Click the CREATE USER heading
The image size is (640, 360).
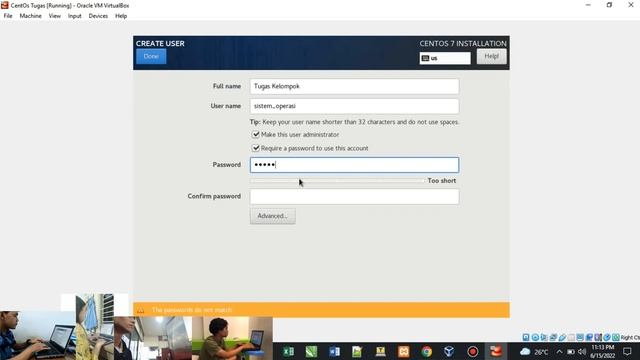coord(160,43)
